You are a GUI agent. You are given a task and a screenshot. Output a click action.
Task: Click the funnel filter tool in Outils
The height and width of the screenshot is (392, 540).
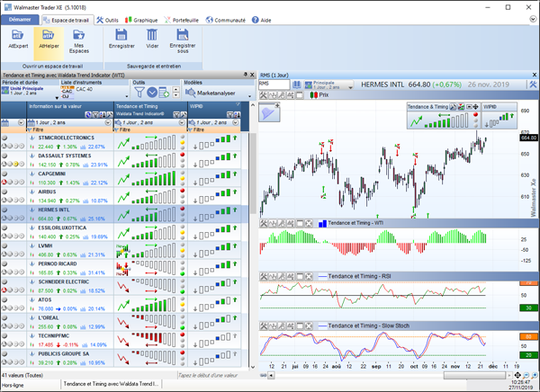(x=139, y=93)
